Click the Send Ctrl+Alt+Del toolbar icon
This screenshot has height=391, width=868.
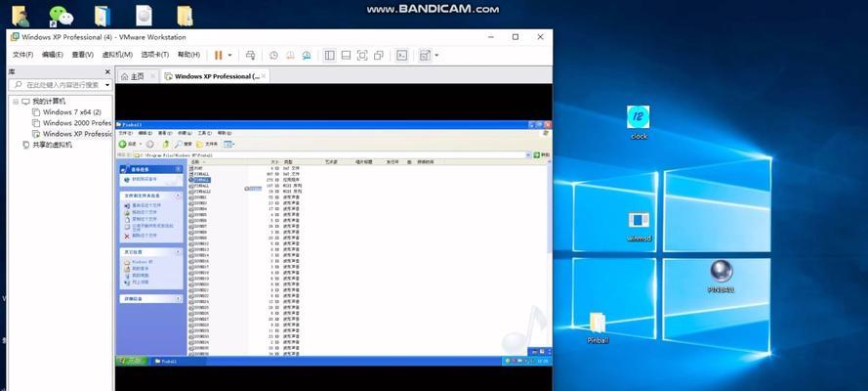250,55
